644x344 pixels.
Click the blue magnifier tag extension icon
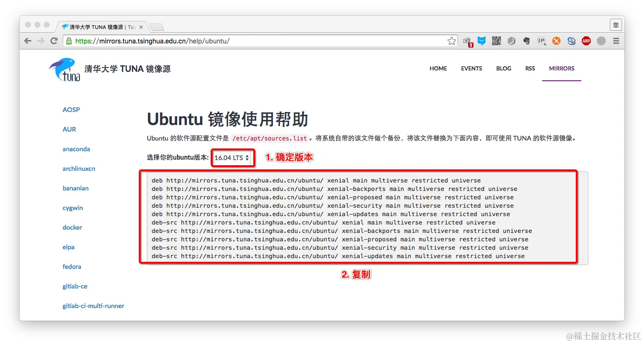(571, 41)
